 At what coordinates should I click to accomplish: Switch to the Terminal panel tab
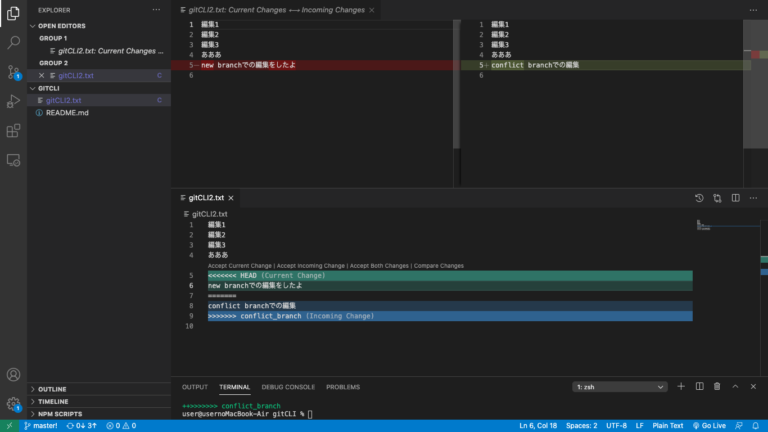tap(235, 387)
